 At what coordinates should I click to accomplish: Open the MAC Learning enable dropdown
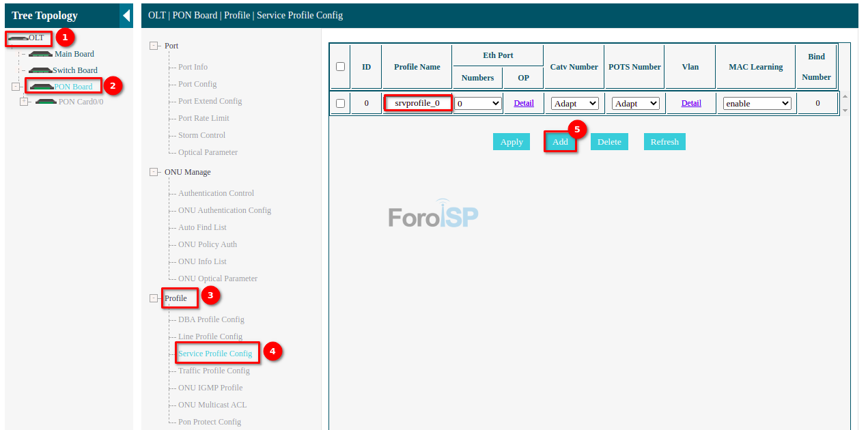click(x=757, y=104)
